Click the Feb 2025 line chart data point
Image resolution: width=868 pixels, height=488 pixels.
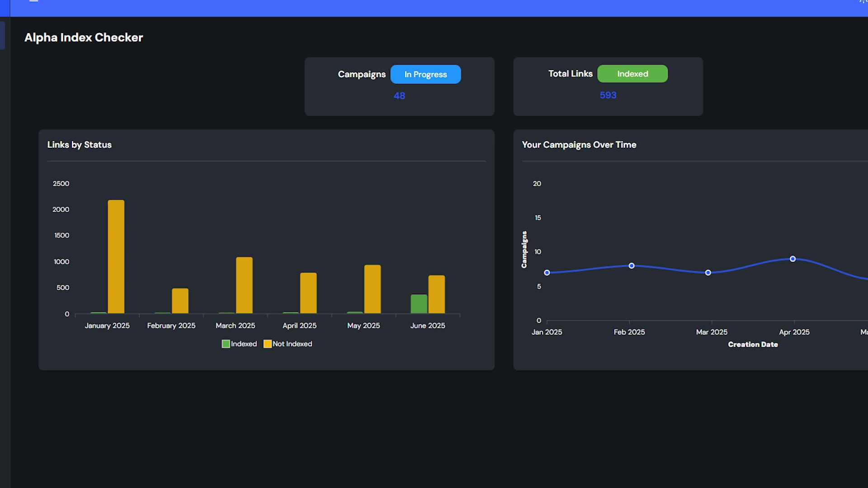point(632,266)
